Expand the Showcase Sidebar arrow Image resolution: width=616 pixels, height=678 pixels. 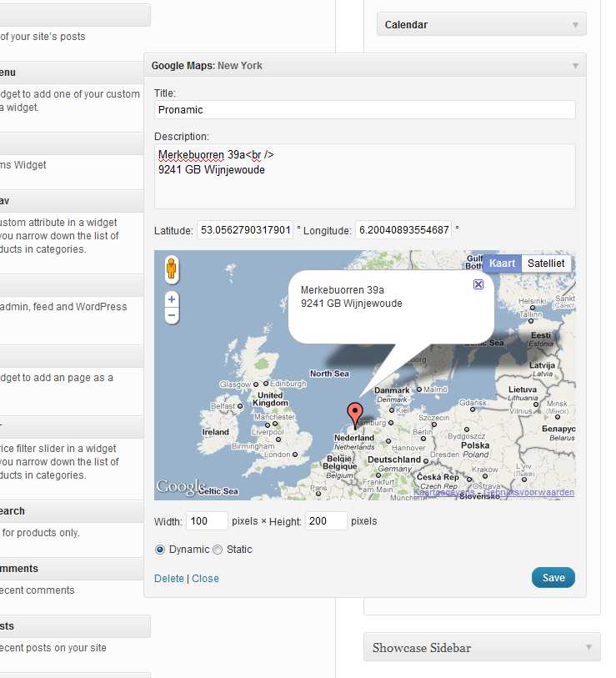pyautogui.click(x=588, y=647)
